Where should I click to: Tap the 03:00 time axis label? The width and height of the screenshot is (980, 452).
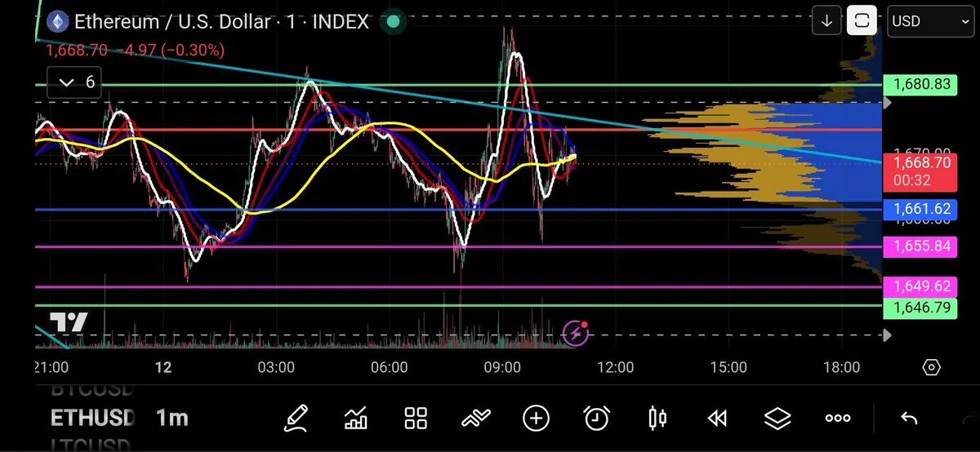276,368
